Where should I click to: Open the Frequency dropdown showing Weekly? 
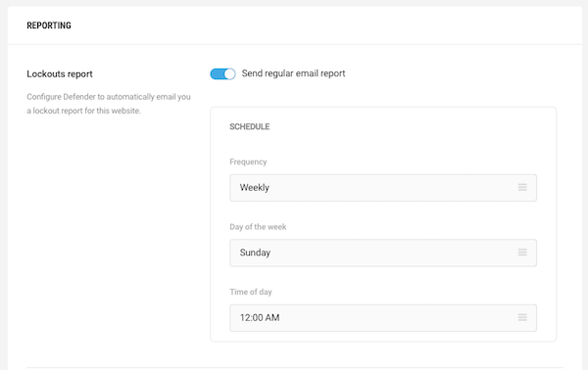click(383, 188)
